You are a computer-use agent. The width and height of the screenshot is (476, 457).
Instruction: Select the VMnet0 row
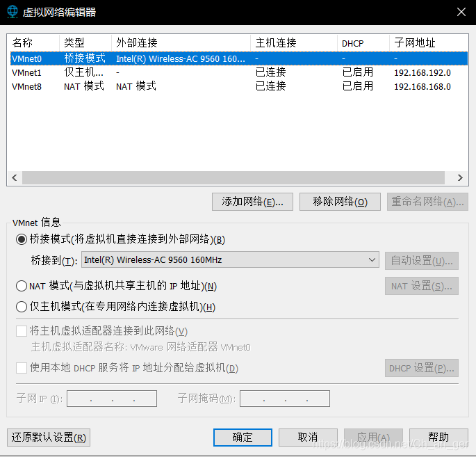click(x=239, y=58)
